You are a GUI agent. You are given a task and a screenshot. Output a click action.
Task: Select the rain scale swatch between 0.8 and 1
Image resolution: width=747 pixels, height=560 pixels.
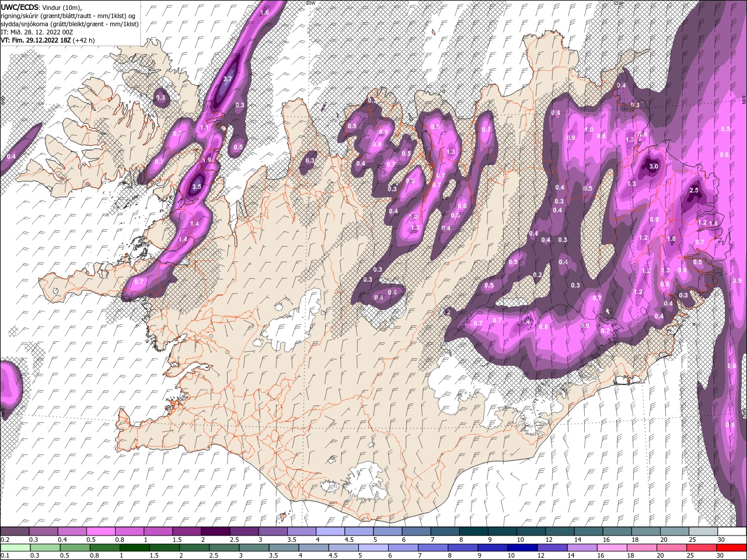point(105,548)
